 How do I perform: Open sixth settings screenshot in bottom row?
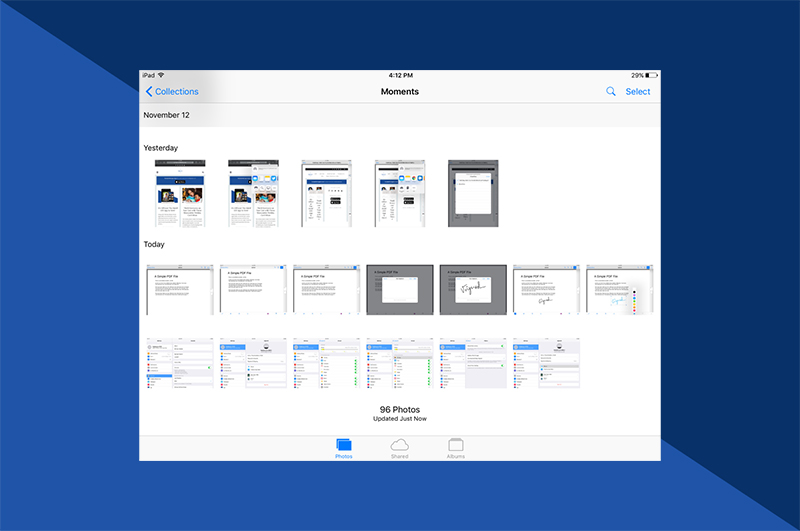[x=546, y=363]
